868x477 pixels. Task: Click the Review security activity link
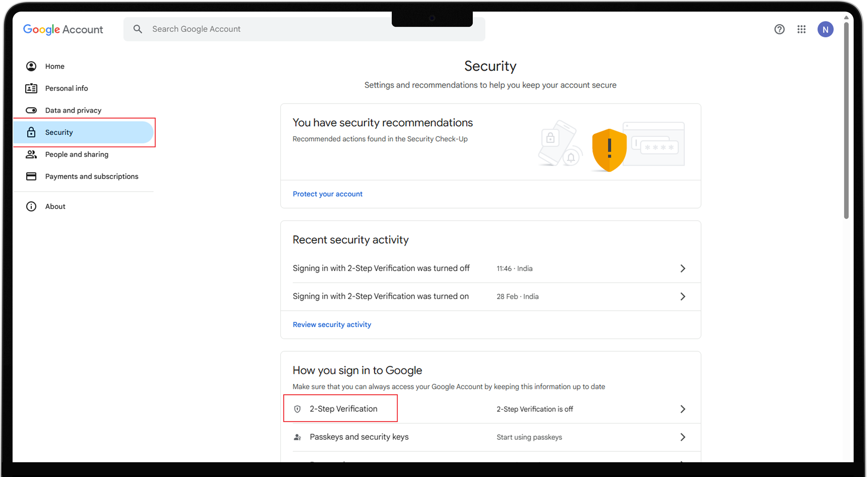tap(332, 325)
